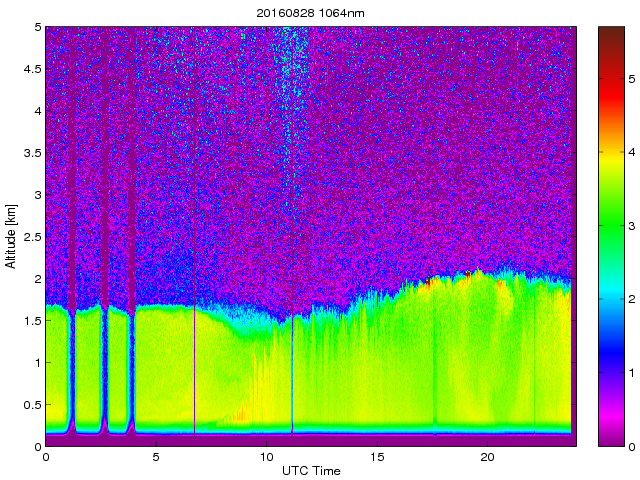Click the "UTC Time" x-axis label

309,471
